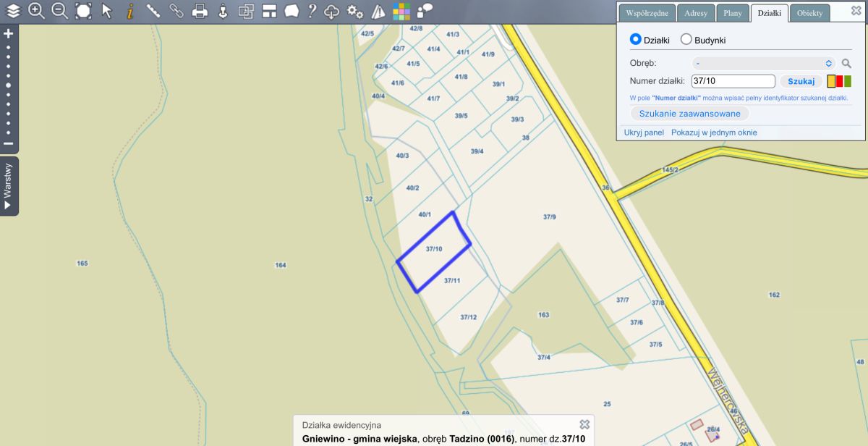Select the zoom out magnifier tool
The image size is (868, 446).
pos(60,11)
